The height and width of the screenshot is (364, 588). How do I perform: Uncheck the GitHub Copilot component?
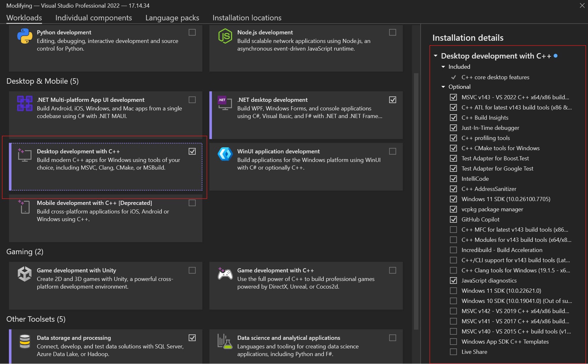(453, 219)
